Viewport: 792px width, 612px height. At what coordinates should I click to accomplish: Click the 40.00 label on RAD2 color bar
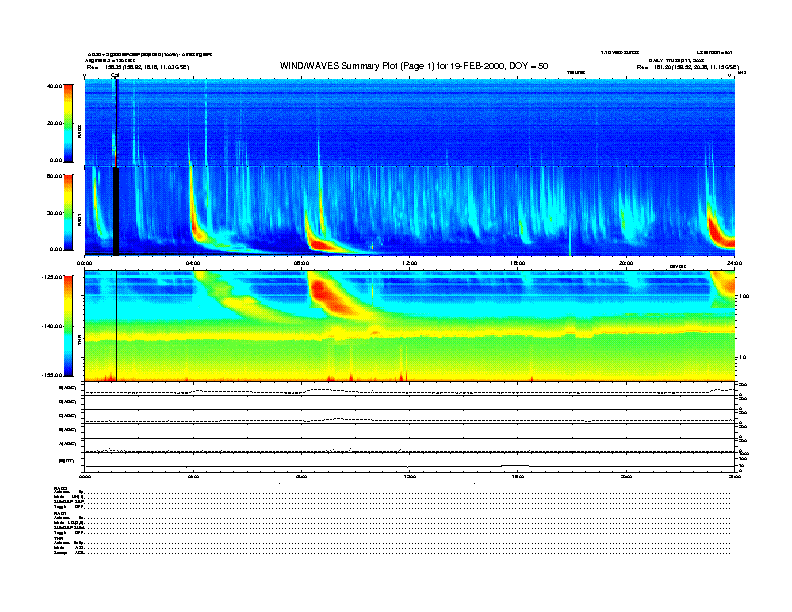(54, 86)
